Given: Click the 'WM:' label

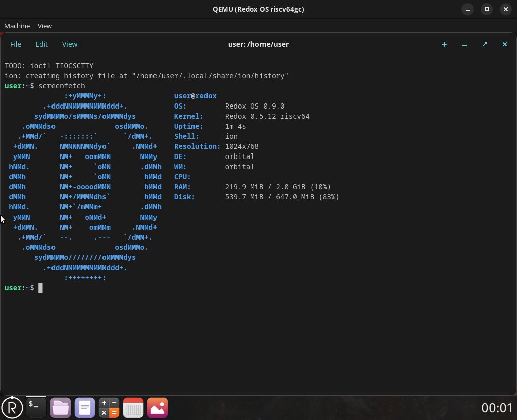Looking at the screenshot, I should click(x=180, y=167).
